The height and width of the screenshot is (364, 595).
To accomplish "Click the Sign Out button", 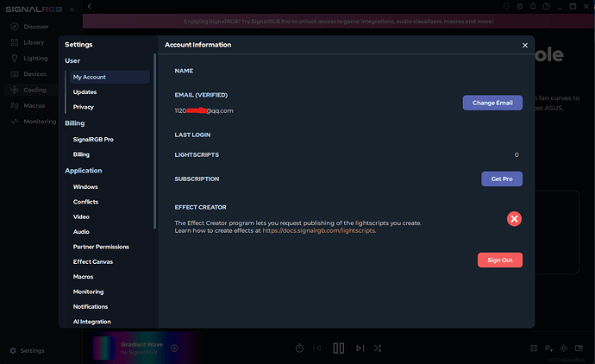I will click(500, 260).
